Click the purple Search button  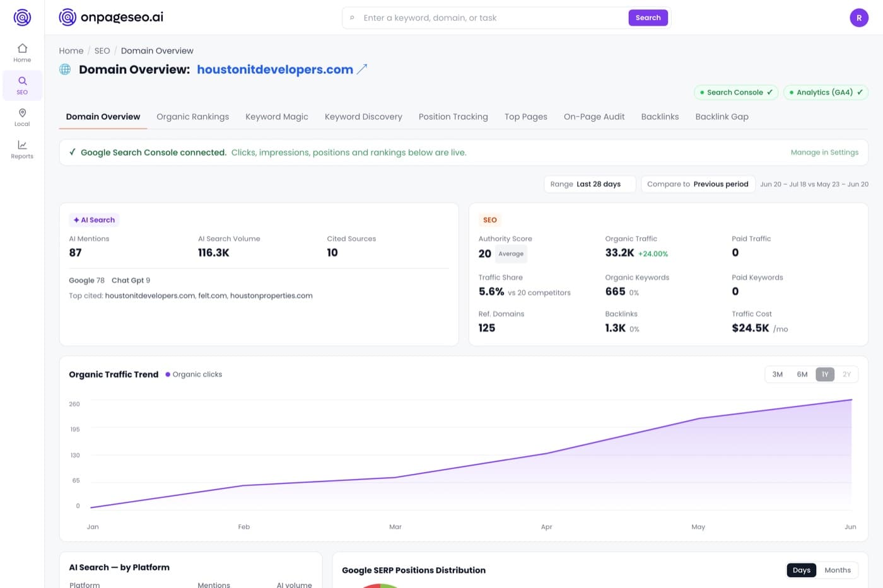point(648,18)
